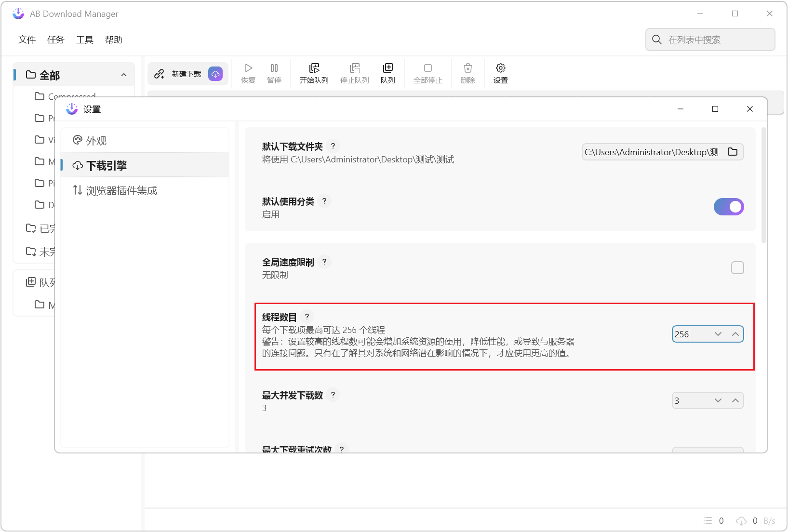This screenshot has width=788, height=532.
Task: Browse folder icon in download path field
Action: [733, 152]
